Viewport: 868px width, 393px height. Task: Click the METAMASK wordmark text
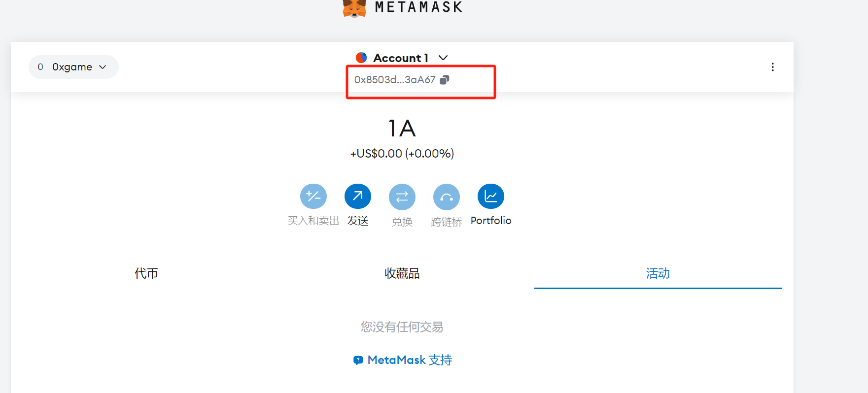(418, 7)
